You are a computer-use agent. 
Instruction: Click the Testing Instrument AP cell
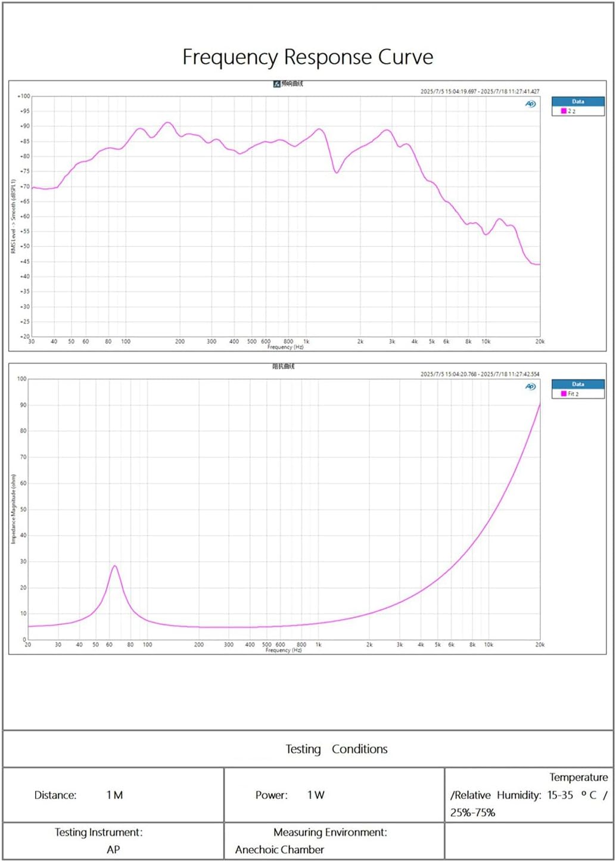coord(113,841)
